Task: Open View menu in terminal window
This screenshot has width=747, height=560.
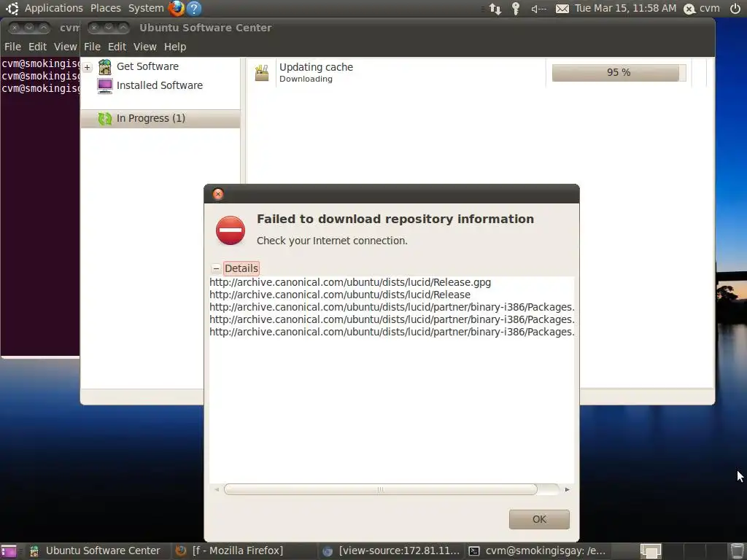Action: [65, 47]
